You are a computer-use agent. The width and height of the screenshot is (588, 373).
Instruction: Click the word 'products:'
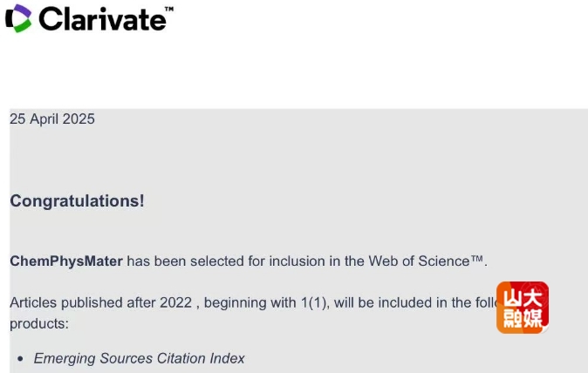tap(38, 323)
